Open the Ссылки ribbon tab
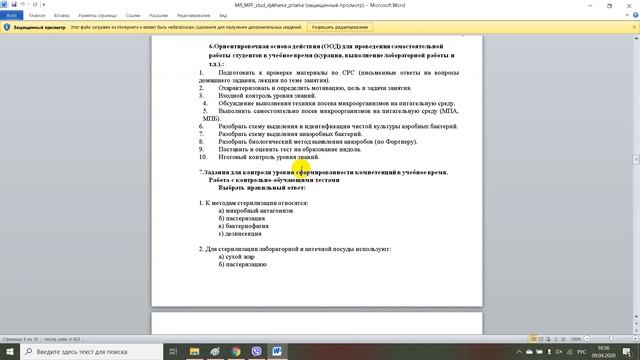Screen dimensions: 640x360 (x=133, y=16)
